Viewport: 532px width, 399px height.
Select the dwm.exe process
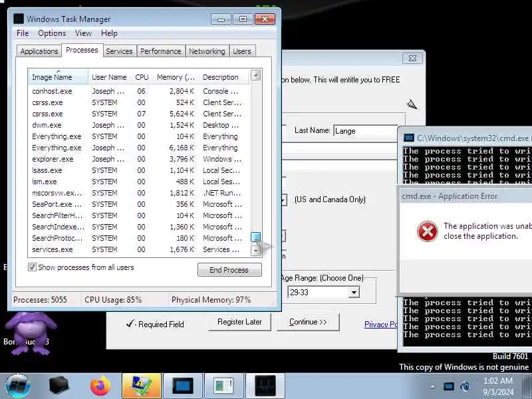point(139,125)
